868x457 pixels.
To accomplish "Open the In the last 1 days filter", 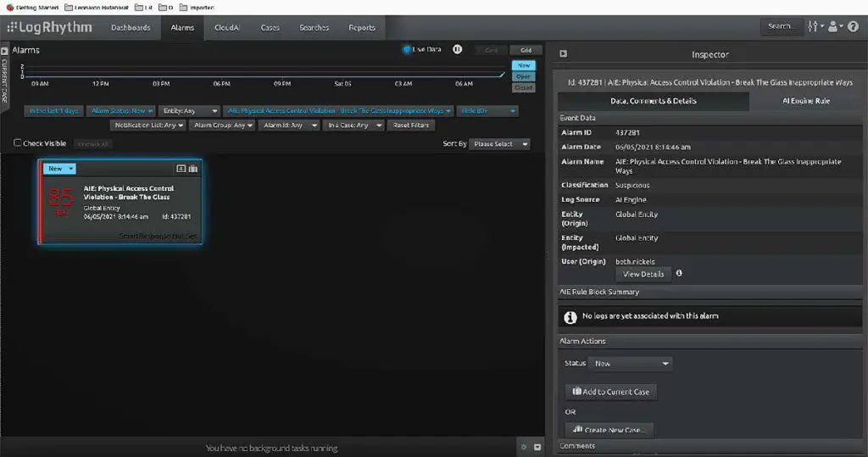I will click(53, 111).
